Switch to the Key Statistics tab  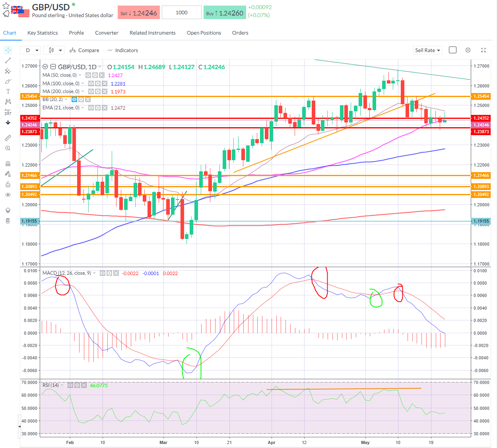(42, 33)
